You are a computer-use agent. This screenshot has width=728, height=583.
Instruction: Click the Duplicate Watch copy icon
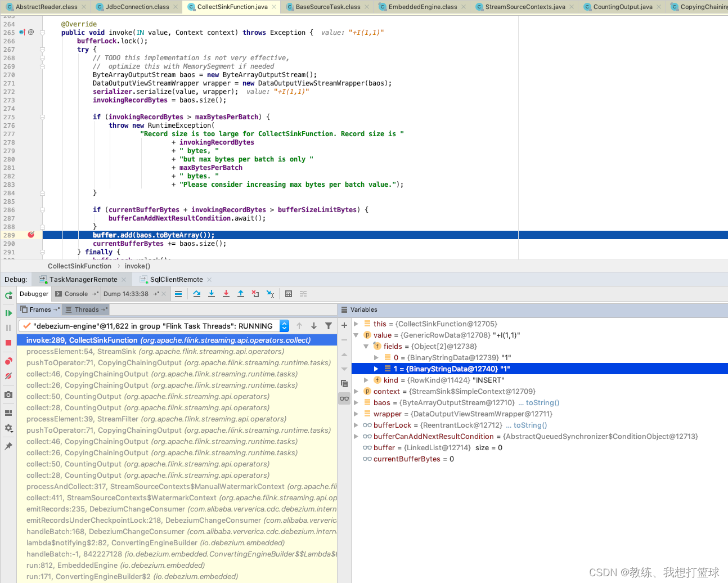pos(344,384)
